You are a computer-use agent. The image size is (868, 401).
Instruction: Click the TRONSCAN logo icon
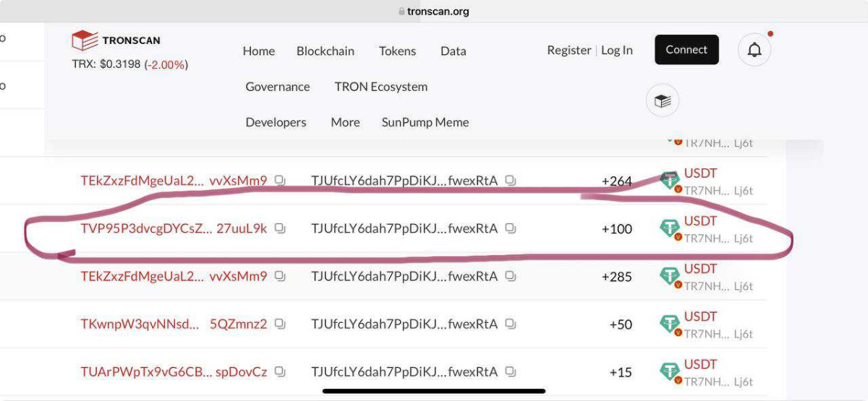pyautogui.click(x=85, y=40)
